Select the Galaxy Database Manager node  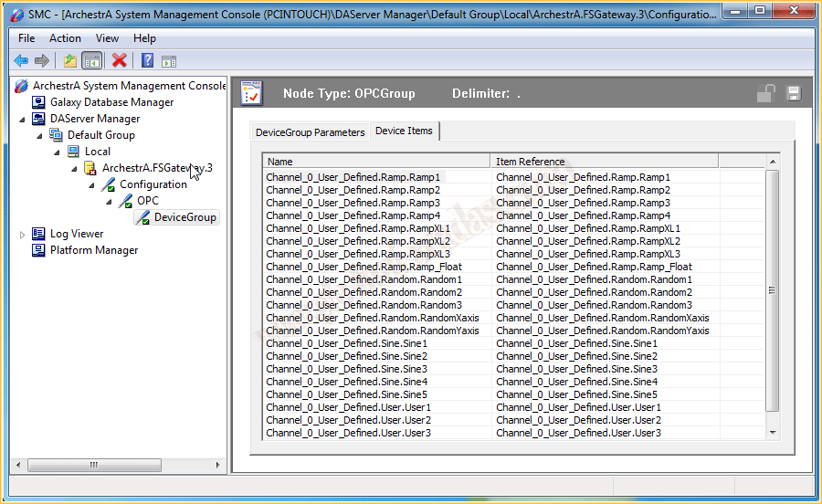click(111, 102)
